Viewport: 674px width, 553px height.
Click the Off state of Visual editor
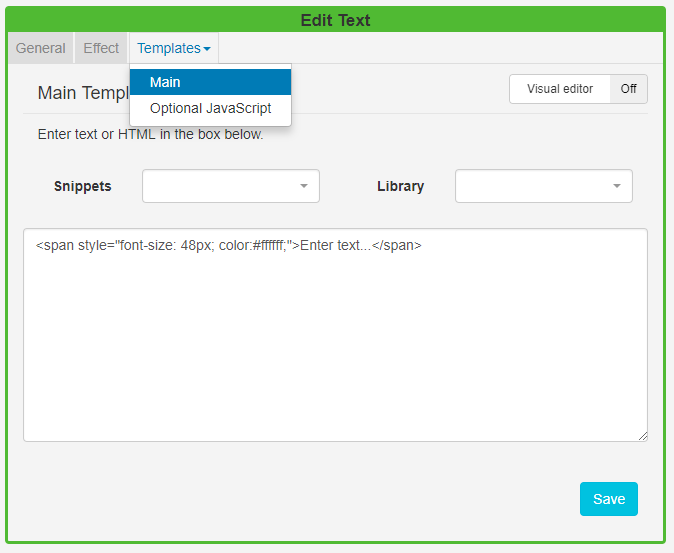[x=628, y=89]
